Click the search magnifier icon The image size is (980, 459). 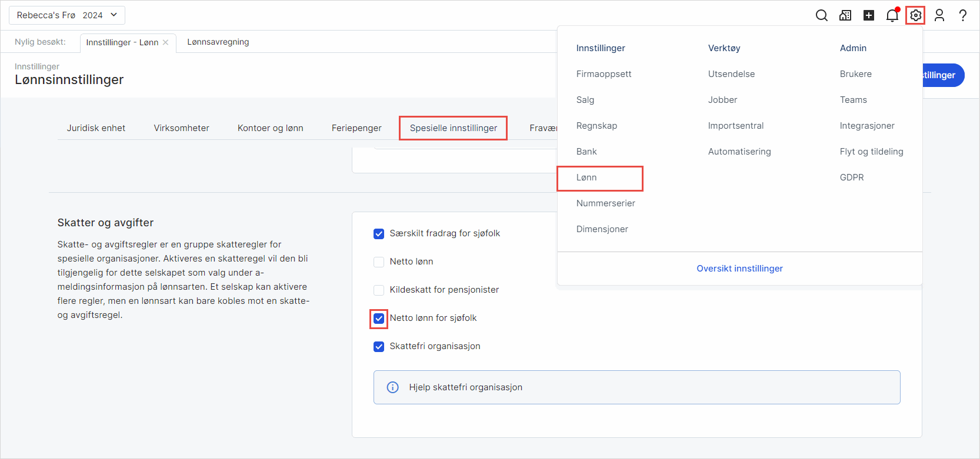tap(822, 15)
